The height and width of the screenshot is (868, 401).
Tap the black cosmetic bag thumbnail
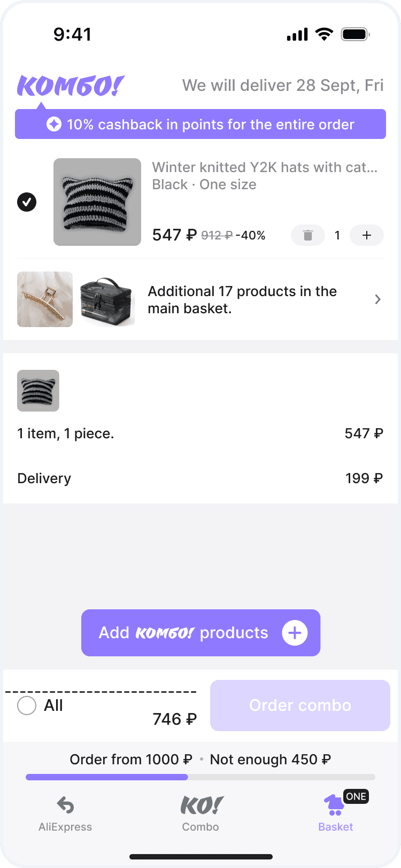(107, 299)
